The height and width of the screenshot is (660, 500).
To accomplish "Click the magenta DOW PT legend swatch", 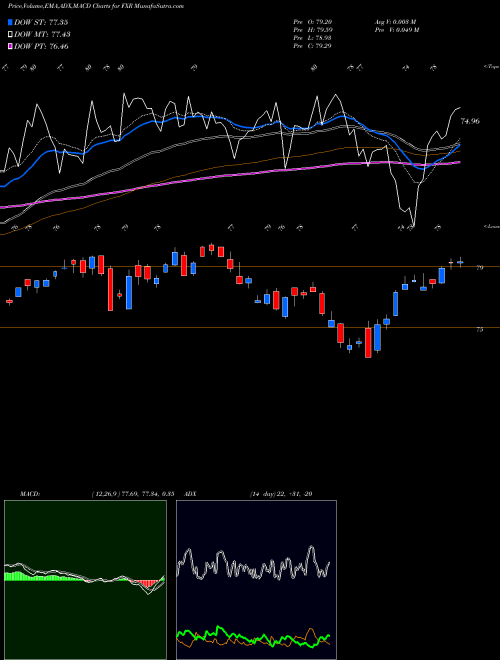I will (10, 46).
